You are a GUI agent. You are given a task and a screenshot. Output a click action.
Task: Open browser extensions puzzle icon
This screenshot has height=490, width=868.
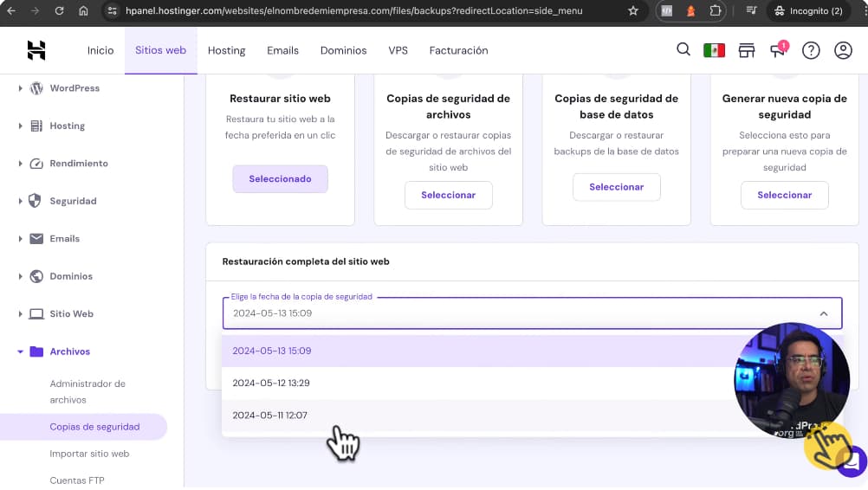pyautogui.click(x=716, y=10)
